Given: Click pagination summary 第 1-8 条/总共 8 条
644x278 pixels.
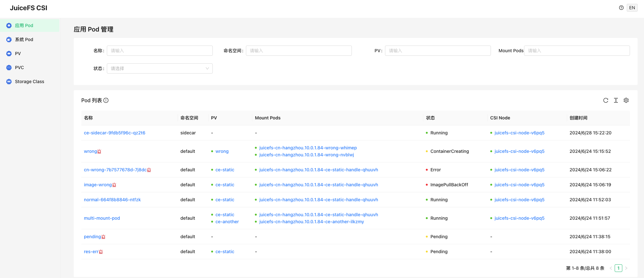Looking at the screenshot, I should (x=585, y=268).
